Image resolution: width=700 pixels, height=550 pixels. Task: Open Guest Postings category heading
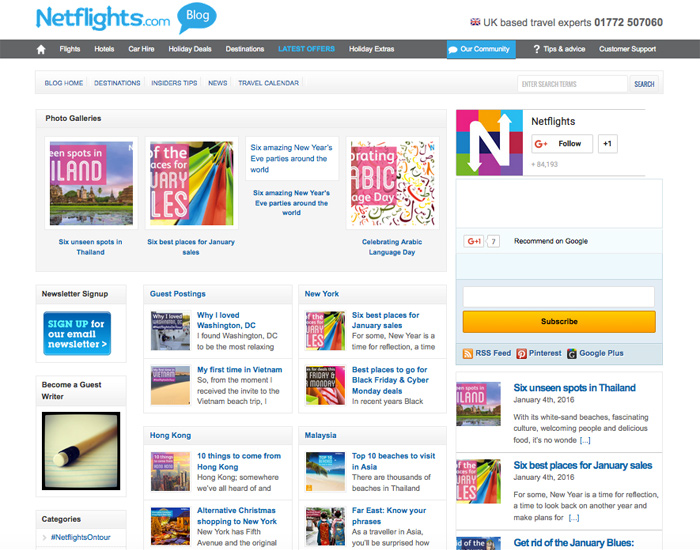tap(178, 294)
